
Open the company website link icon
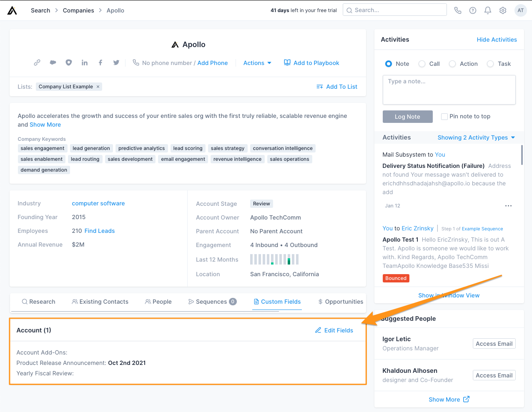pos(37,62)
